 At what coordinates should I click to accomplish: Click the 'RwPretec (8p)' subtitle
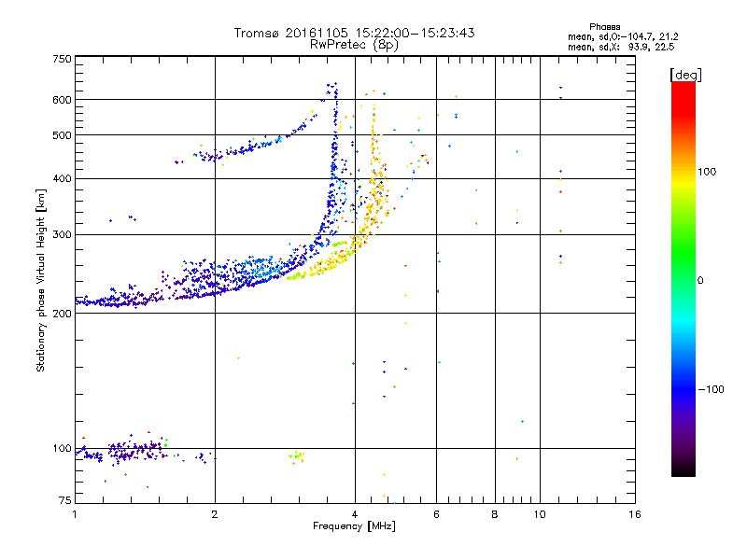[x=354, y=45]
